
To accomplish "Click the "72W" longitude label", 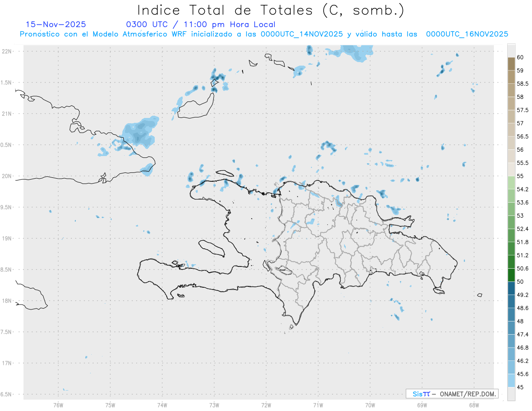I will (x=266, y=405).
